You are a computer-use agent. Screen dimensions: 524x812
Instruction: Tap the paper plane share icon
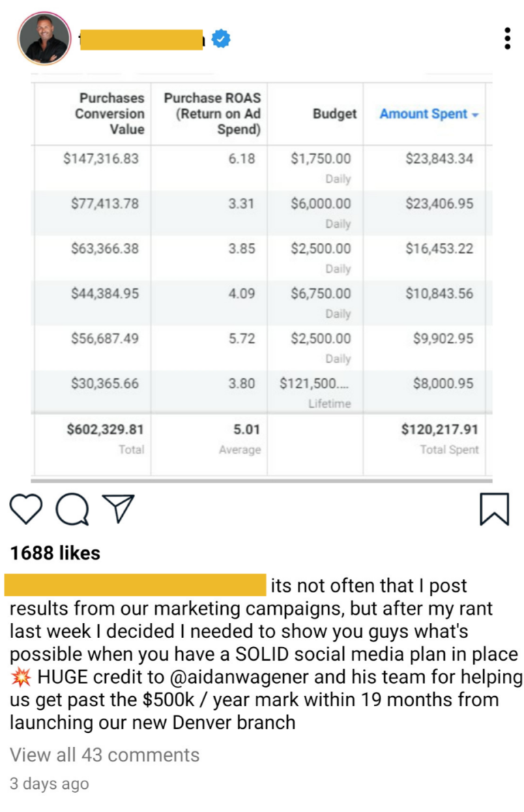click(117, 509)
